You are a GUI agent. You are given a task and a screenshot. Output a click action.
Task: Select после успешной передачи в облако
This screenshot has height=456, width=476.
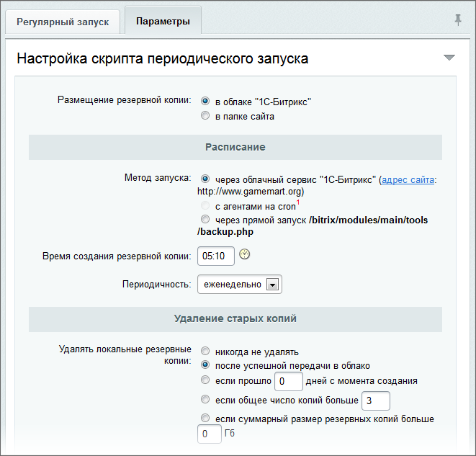pyautogui.click(x=205, y=365)
